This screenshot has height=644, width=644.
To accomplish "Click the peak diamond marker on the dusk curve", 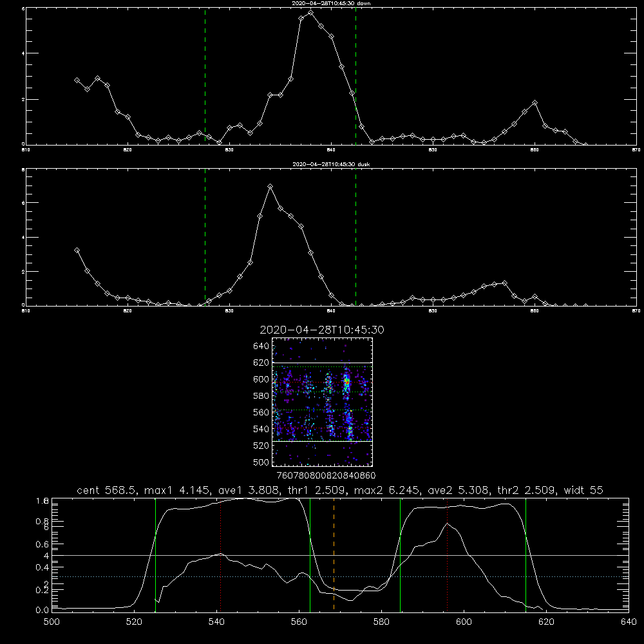I will 270,187.
